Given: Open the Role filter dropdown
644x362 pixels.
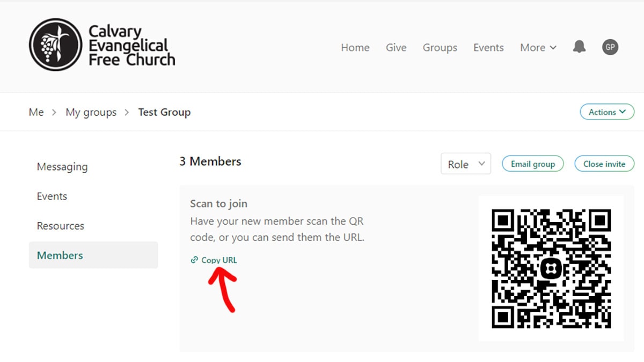Looking at the screenshot, I should [x=466, y=164].
